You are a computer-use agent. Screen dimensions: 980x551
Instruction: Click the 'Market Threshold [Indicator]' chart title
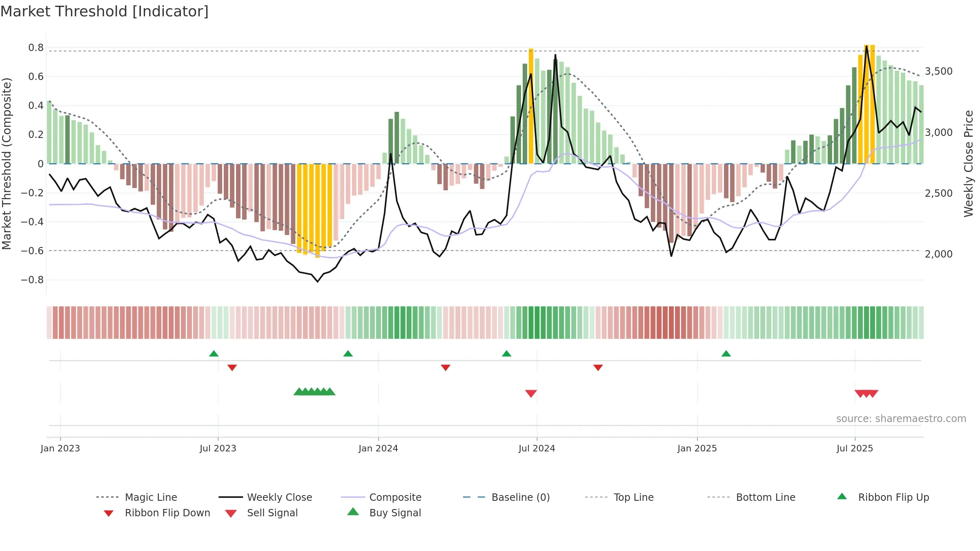coord(105,11)
